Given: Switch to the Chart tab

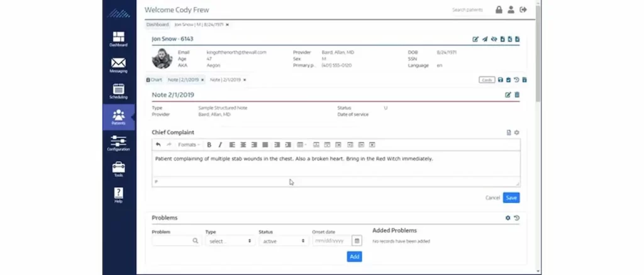Looking at the screenshot, I should pos(154,80).
